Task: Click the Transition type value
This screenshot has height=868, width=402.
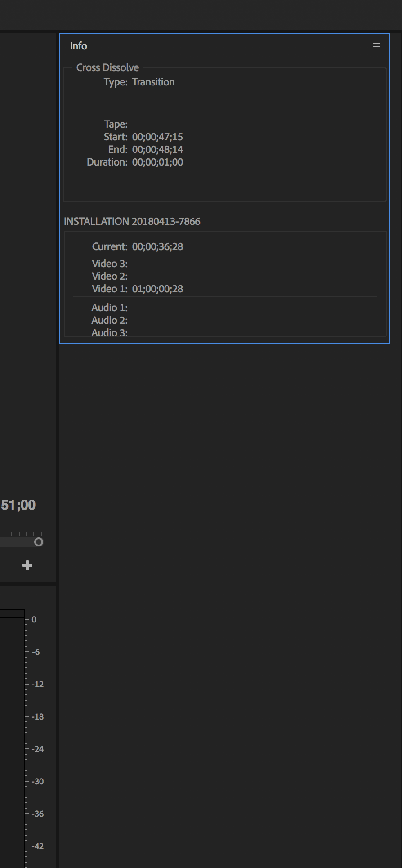Action: tap(153, 82)
